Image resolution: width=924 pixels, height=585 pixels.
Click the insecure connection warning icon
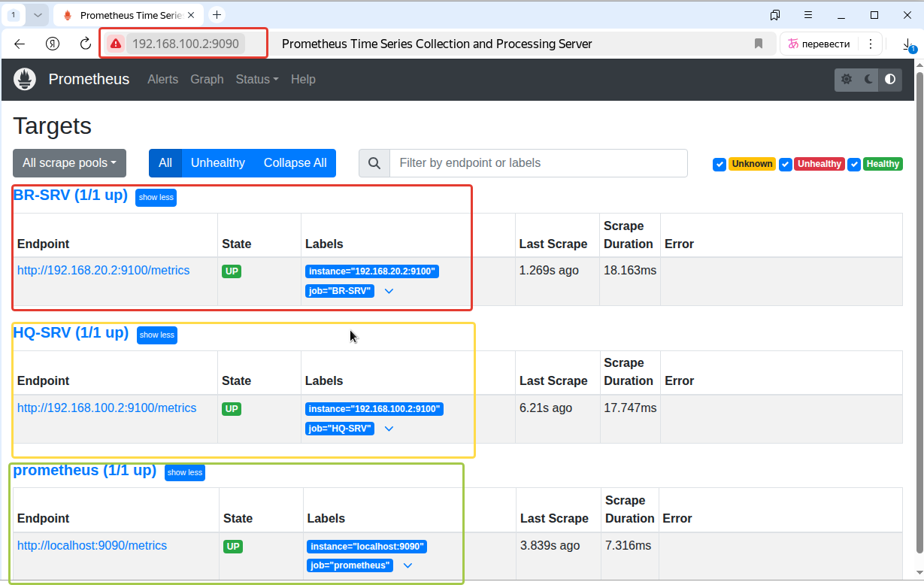pyautogui.click(x=116, y=44)
